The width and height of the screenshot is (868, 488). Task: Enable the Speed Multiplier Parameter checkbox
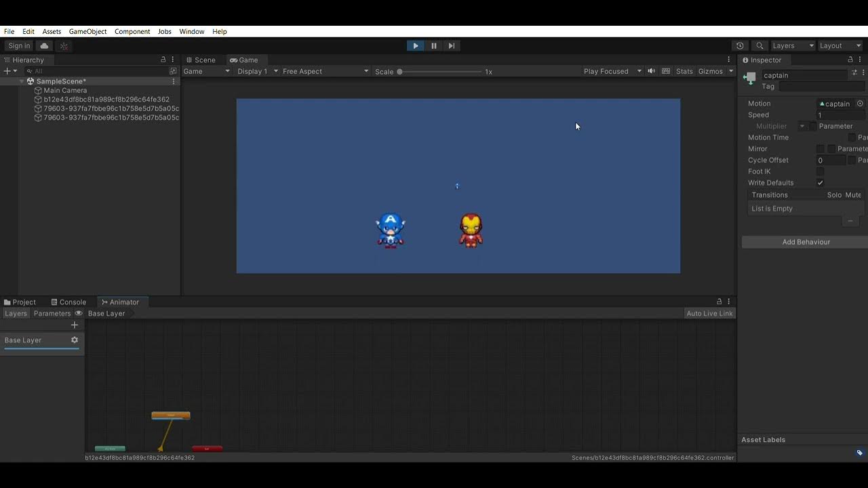point(812,126)
